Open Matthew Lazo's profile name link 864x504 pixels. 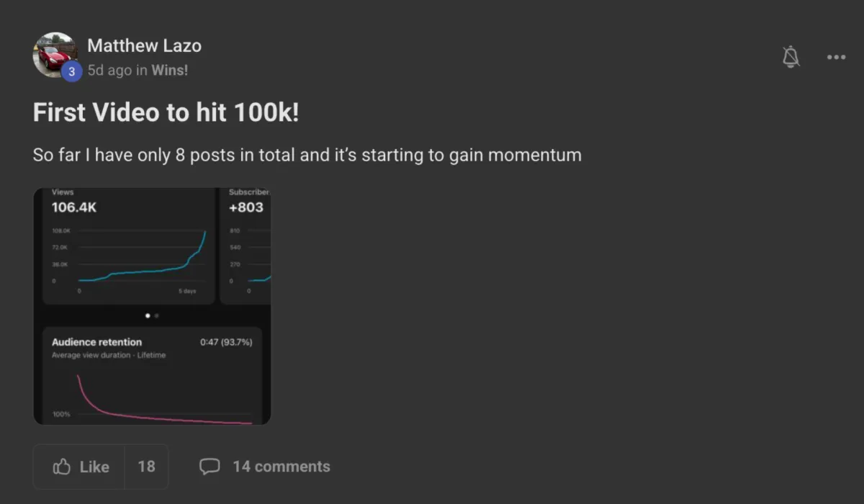pos(144,45)
